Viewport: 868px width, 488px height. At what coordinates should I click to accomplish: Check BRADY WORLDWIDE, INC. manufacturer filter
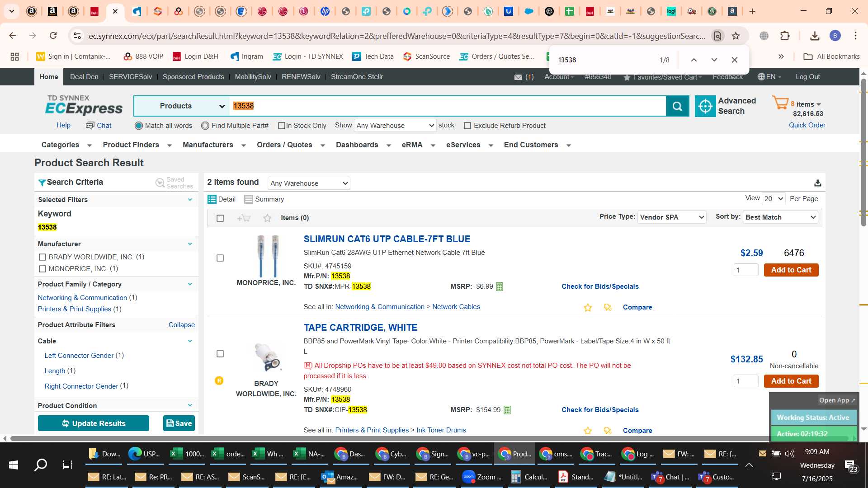point(42,257)
